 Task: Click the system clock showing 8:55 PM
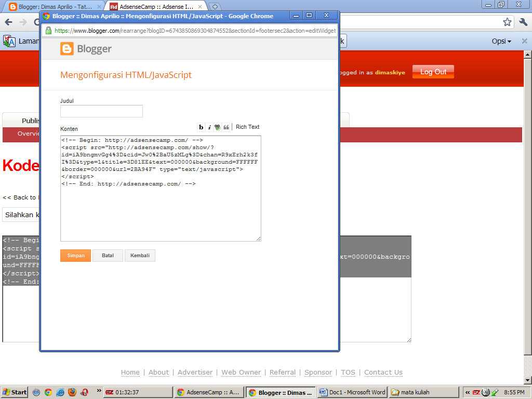pos(514,392)
